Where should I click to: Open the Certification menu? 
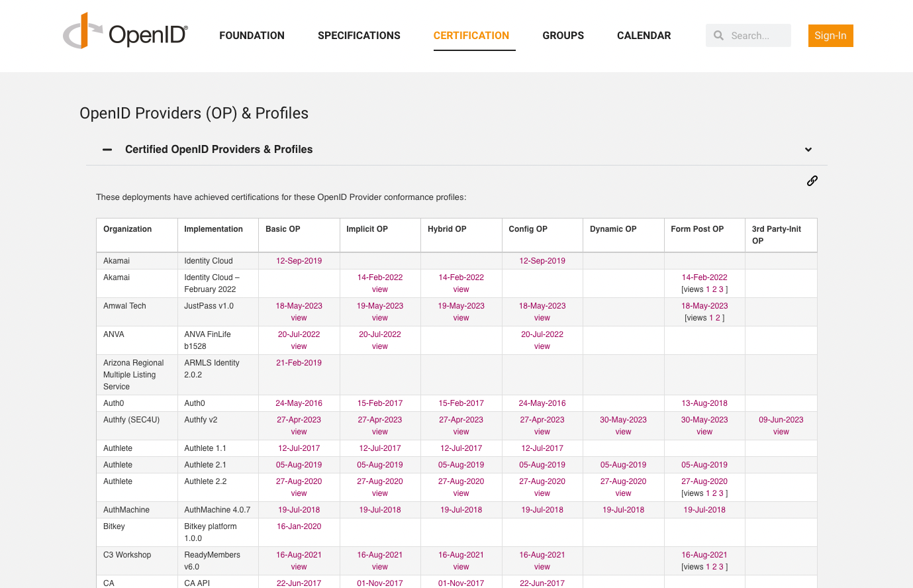click(x=471, y=36)
